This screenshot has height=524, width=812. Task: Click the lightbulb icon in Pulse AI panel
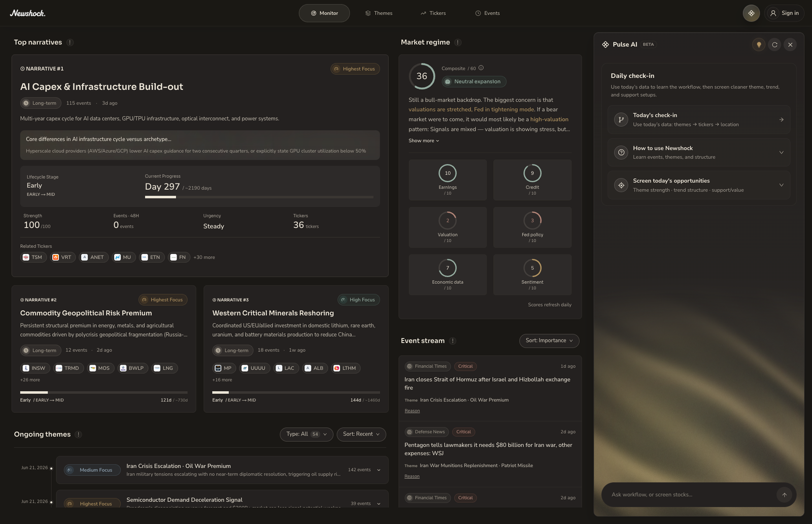coord(759,45)
